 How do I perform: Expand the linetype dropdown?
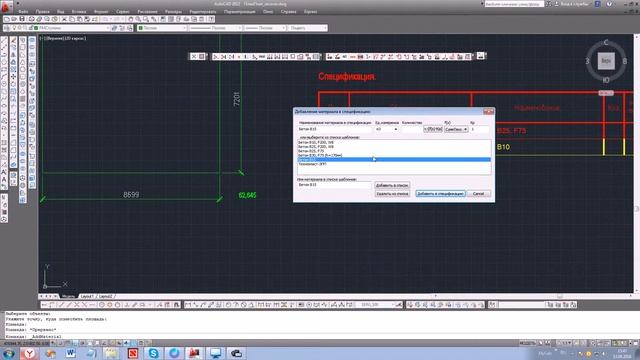click(x=239, y=28)
